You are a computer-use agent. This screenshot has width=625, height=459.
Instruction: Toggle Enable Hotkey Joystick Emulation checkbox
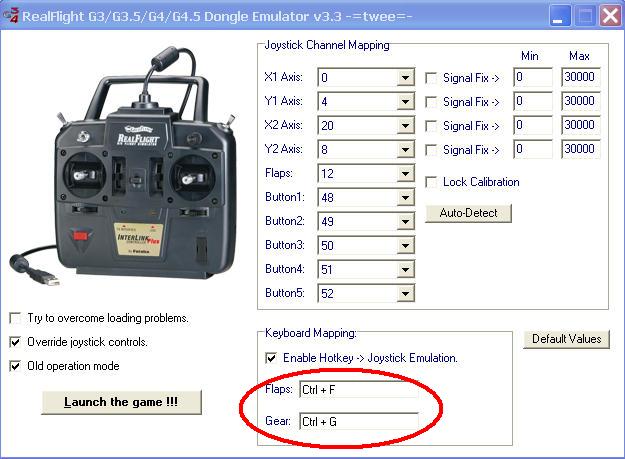pos(271,358)
